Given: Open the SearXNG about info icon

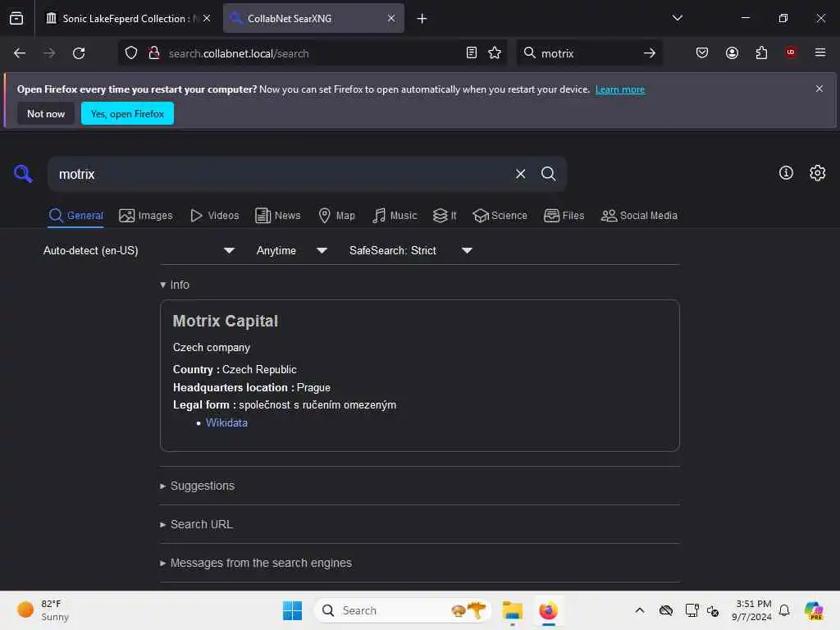Looking at the screenshot, I should (x=785, y=172).
